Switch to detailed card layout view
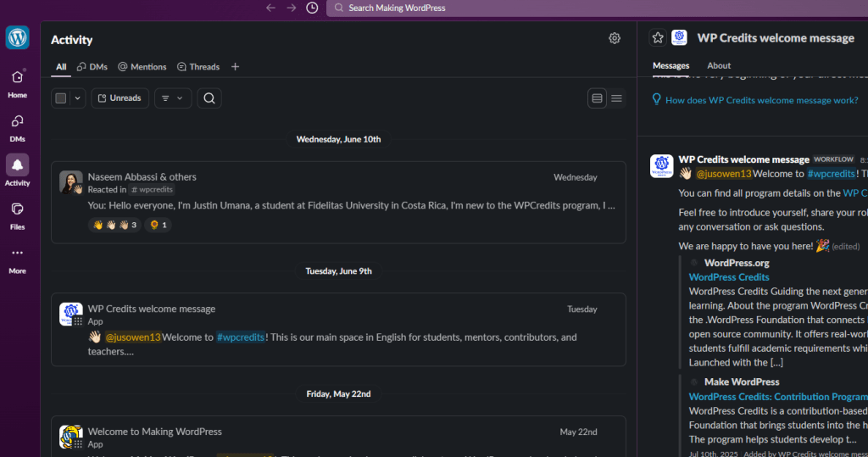 pos(597,98)
